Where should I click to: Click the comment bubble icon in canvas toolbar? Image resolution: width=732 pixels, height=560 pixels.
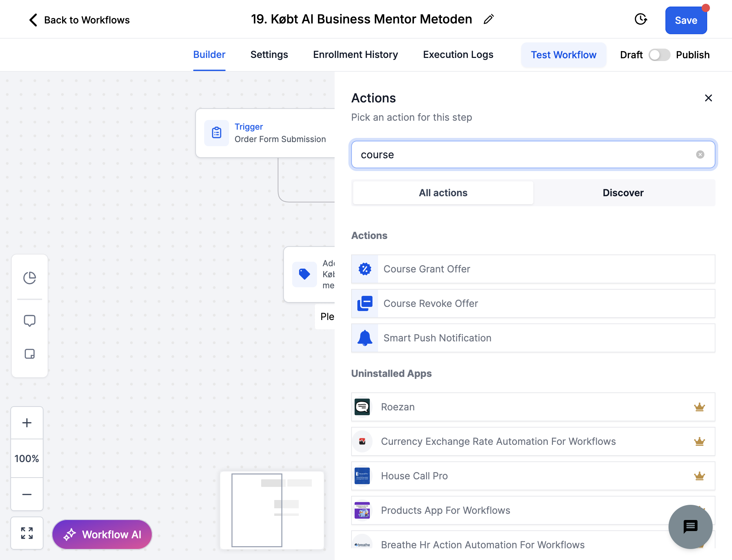(x=30, y=321)
